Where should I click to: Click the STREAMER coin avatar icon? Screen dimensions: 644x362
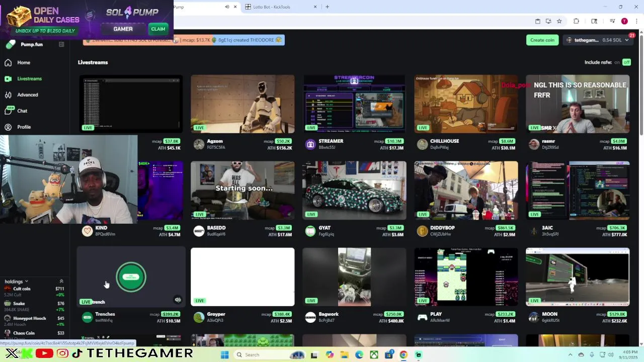tap(310, 145)
